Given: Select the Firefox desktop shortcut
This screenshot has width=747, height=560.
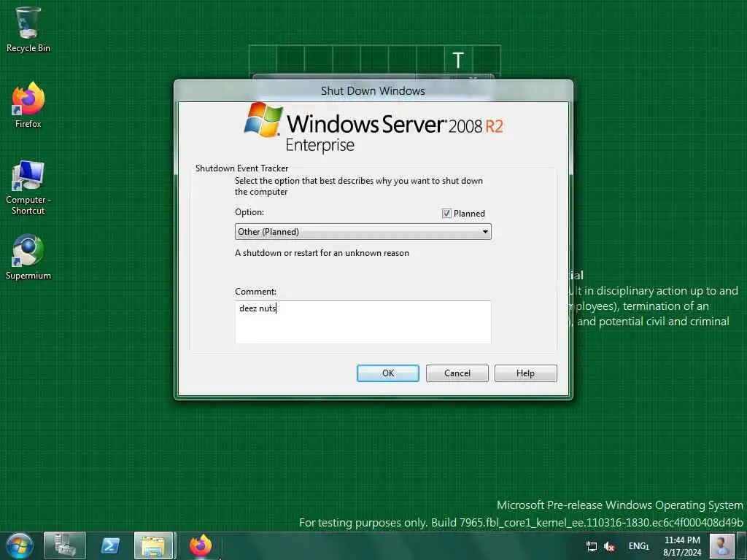Looking at the screenshot, I should point(28,105).
